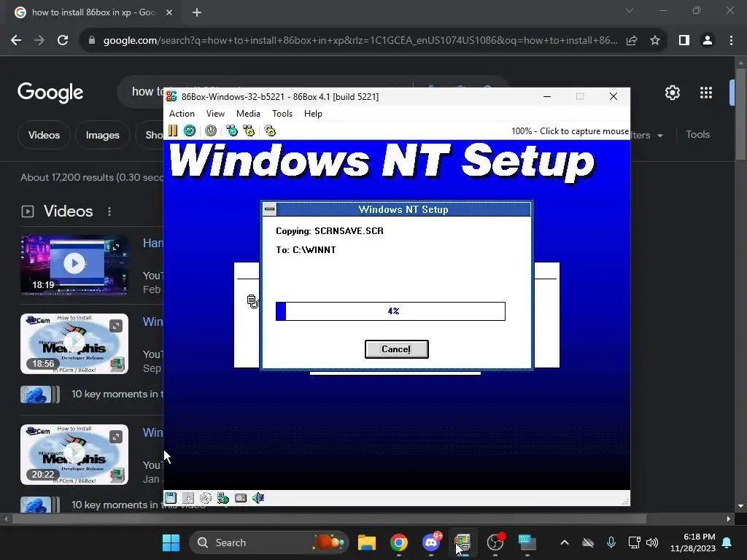Open the 20:22 Memphis video thumbnail

tap(74, 455)
